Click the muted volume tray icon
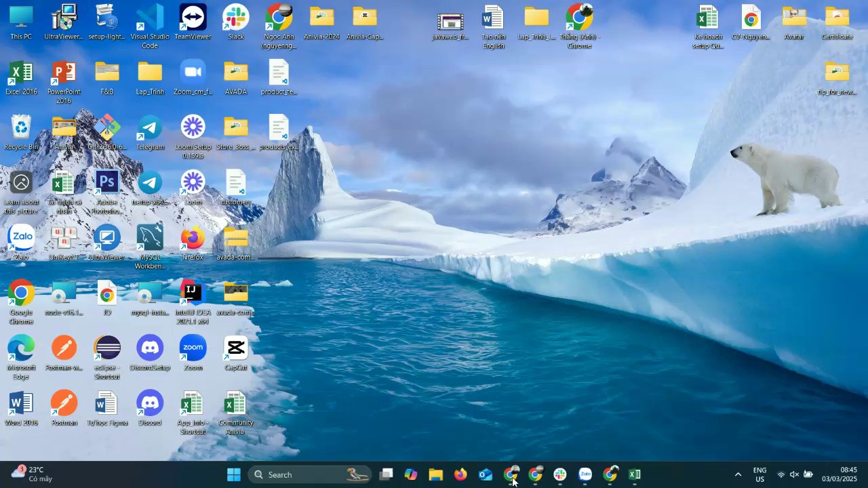The image size is (868, 488). coord(794,474)
